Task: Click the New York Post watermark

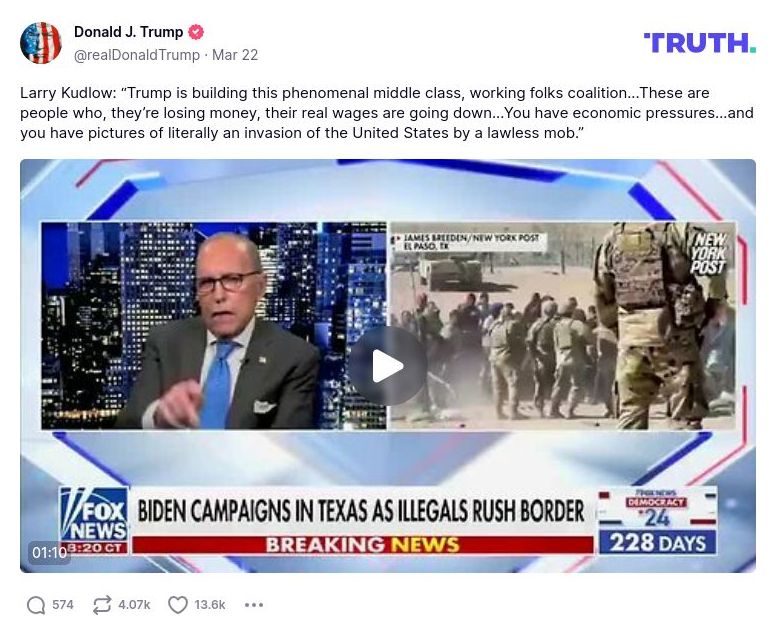Action: (709, 254)
